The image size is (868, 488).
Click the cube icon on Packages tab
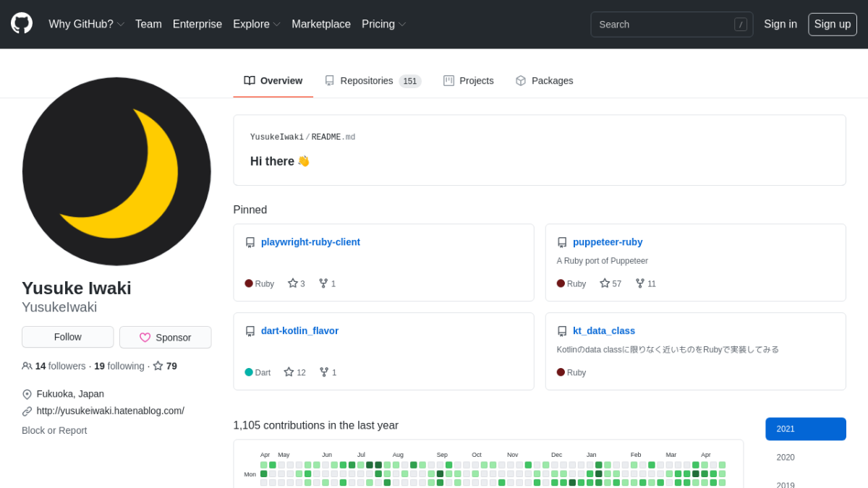pyautogui.click(x=521, y=80)
